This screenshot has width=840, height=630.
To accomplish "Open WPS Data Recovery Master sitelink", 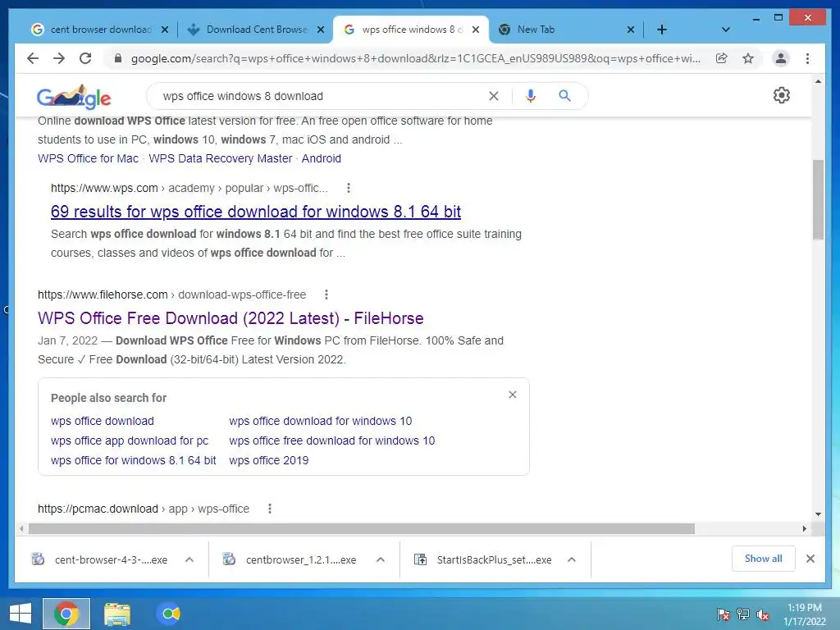I will tap(220, 158).
